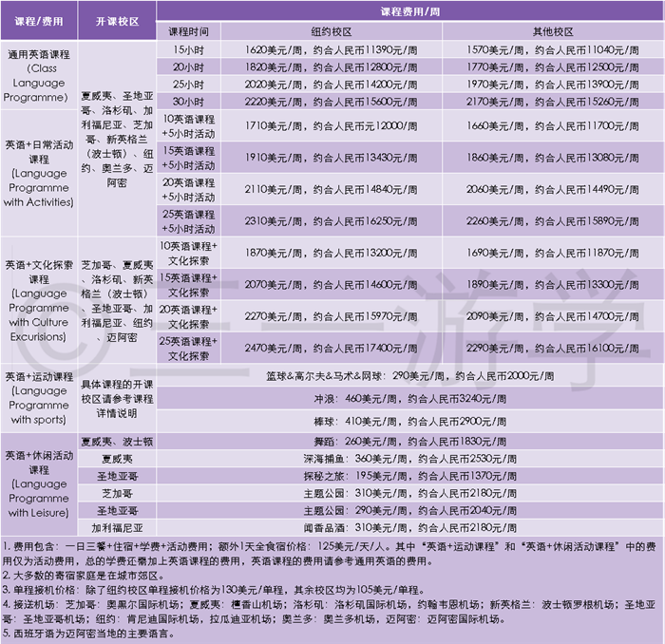Click the 25英语课程+文化探索 row label
665x644 pixels.
188,348
